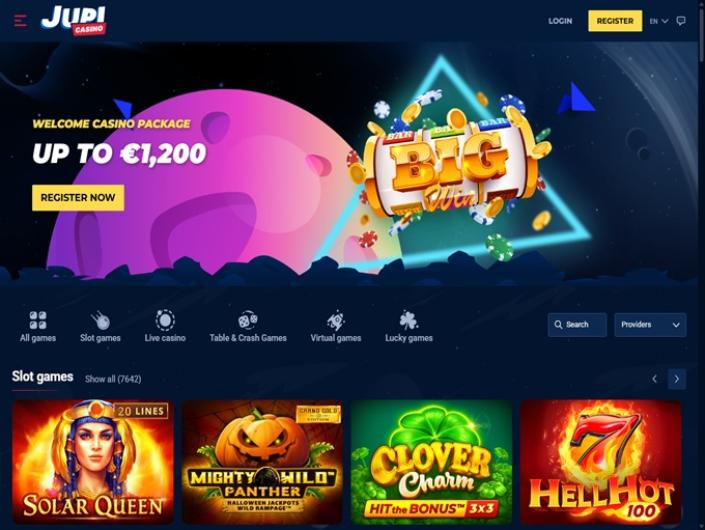Open the hamburger menu icon
Viewport: 705px width, 530px height.
coord(20,21)
